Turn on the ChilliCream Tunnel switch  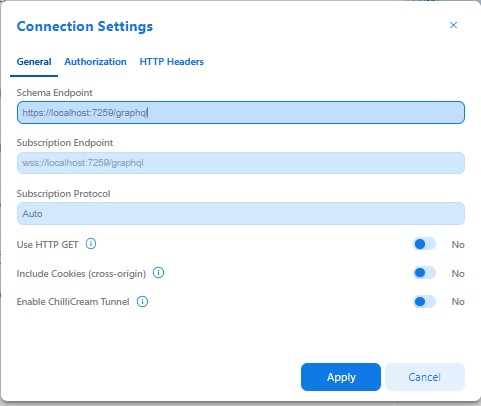click(424, 302)
